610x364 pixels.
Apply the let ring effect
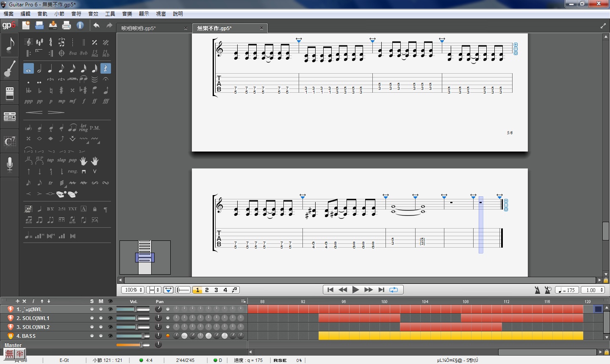[x=83, y=127]
